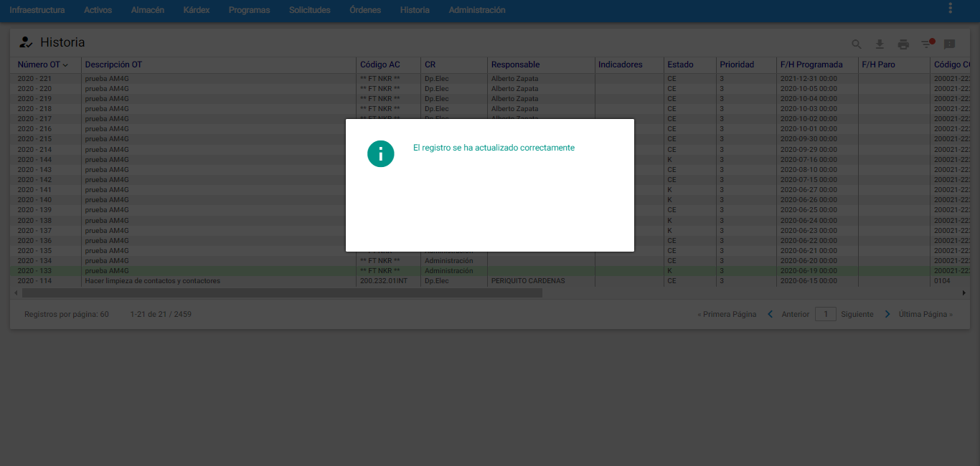The image size is (980, 466).
Task: Click the Anterior page link
Action: pos(796,314)
